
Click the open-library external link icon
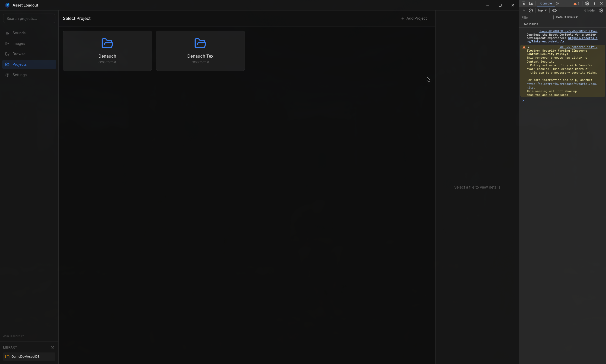click(x=52, y=348)
